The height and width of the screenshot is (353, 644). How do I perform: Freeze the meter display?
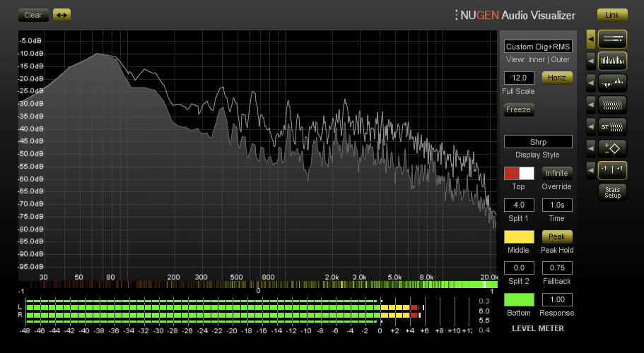point(519,110)
